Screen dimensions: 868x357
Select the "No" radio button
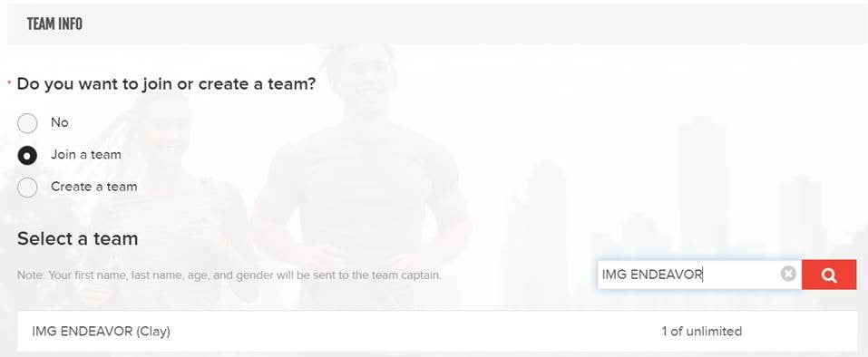point(27,123)
